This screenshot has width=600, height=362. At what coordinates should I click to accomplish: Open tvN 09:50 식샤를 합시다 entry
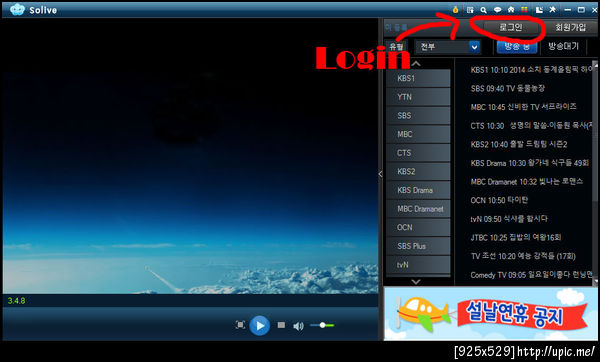[x=509, y=219]
